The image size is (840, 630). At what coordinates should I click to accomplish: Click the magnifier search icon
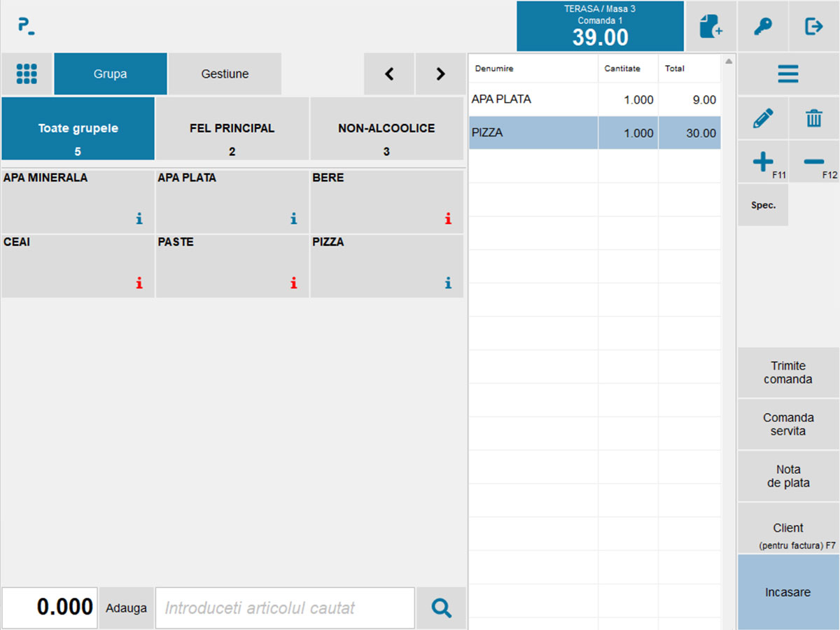pyautogui.click(x=441, y=608)
